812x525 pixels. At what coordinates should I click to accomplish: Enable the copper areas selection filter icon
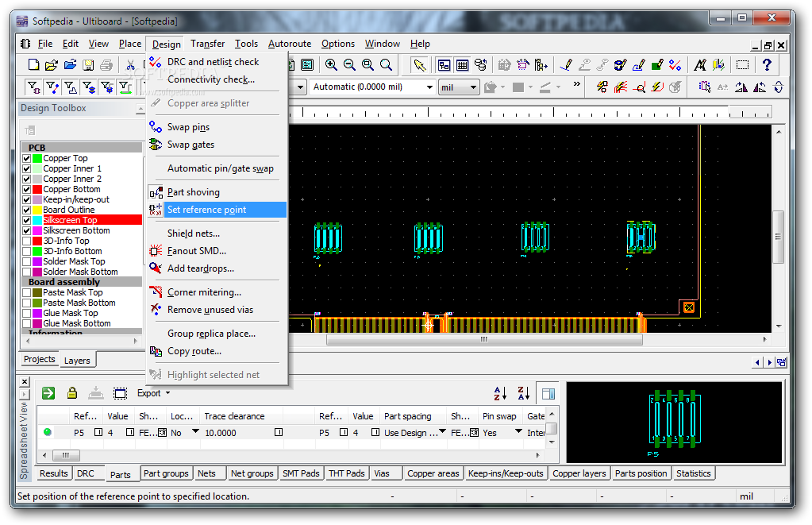click(71, 87)
